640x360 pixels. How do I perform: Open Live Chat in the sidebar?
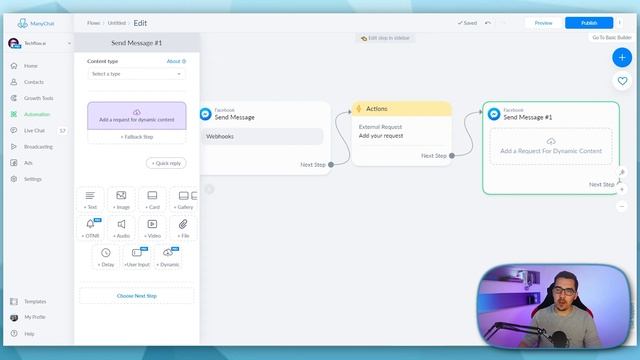(34, 131)
